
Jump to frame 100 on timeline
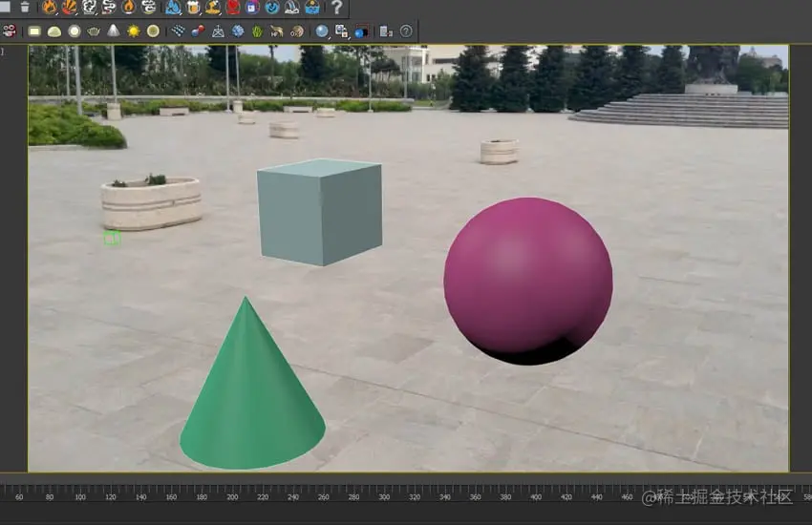(80, 497)
